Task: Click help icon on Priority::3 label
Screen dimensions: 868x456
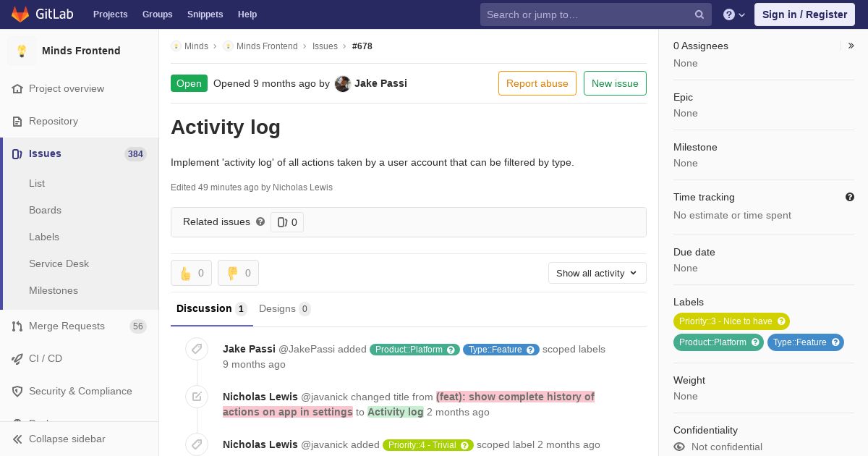Action: point(781,321)
